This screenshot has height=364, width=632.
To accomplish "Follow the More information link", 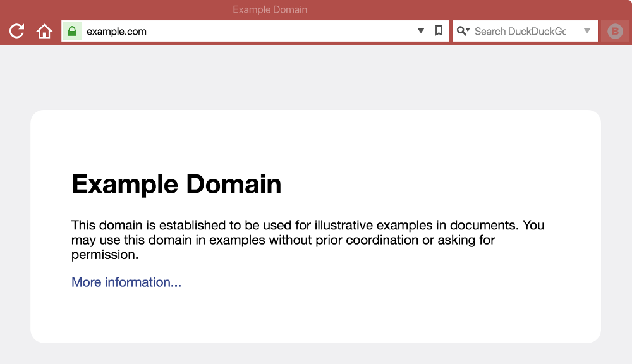I will coord(126,282).
